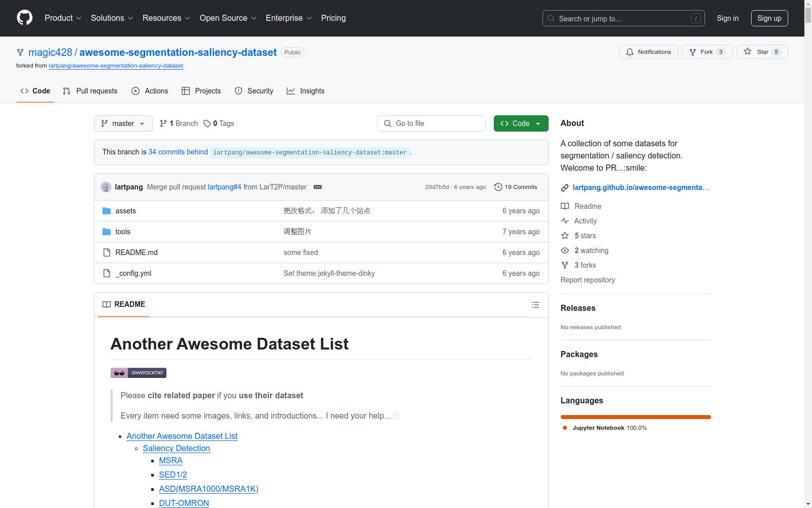The height and width of the screenshot is (508, 812).
Task: Open the 19 Commits history
Action: tap(516, 187)
